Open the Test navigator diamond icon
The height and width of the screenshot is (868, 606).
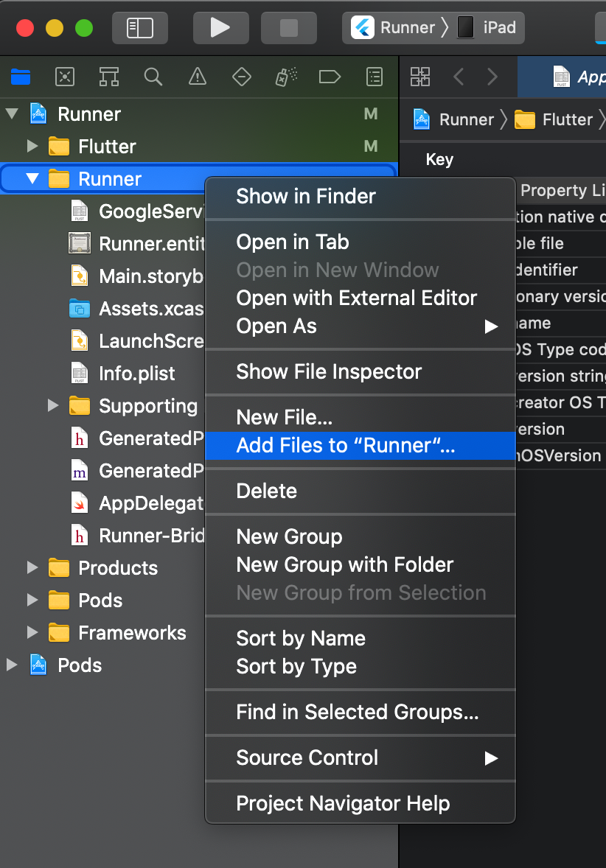(x=242, y=77)
